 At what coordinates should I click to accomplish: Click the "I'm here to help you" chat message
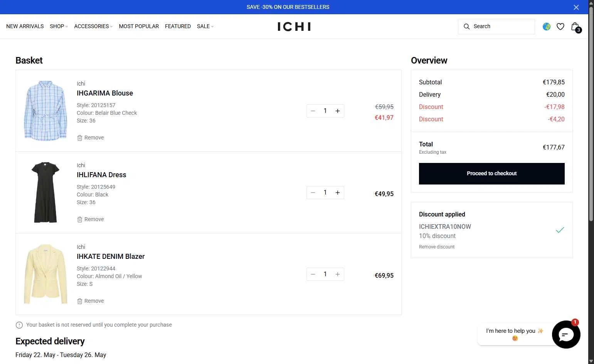tap(515, 334)
